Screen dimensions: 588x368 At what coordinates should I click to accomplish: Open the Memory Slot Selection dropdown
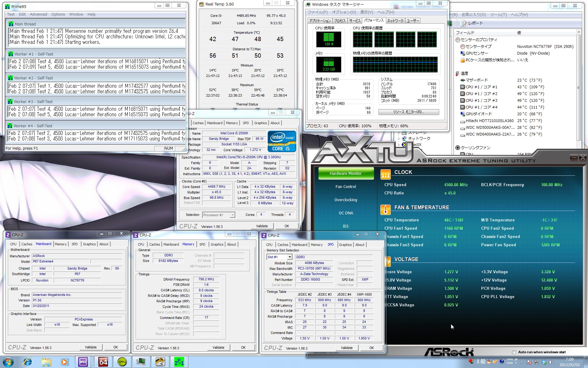pyautogui.click(x=289, y=257)
